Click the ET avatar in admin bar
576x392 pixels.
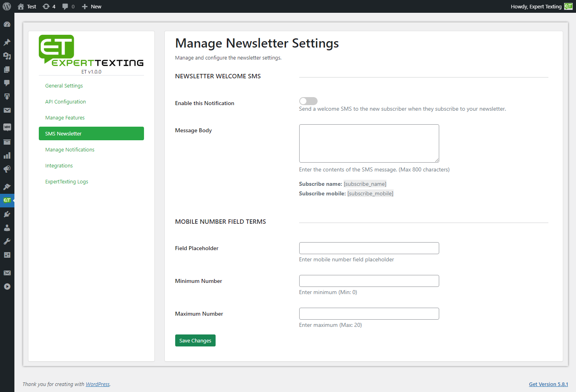coord(568,6)
